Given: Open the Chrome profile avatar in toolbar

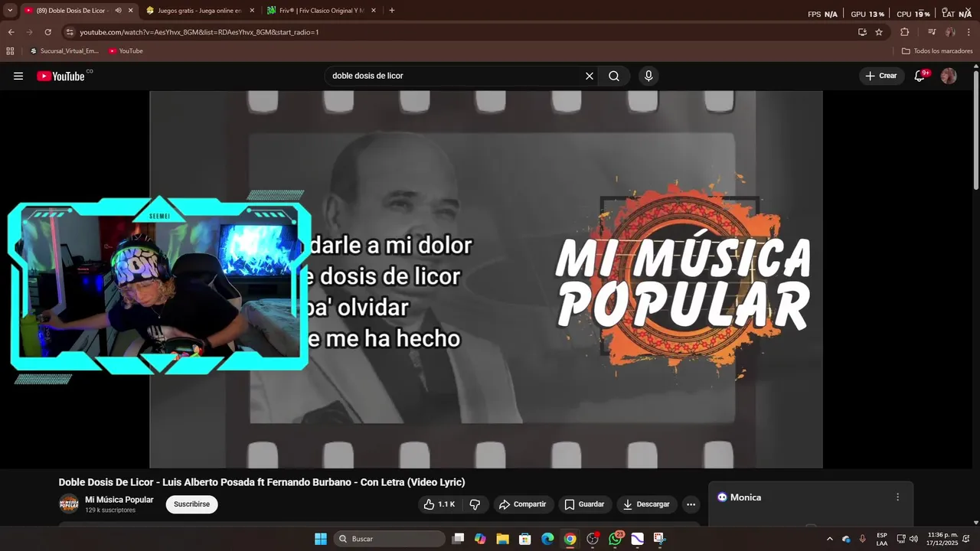Looking at the screenshot, I should [950, 32].
